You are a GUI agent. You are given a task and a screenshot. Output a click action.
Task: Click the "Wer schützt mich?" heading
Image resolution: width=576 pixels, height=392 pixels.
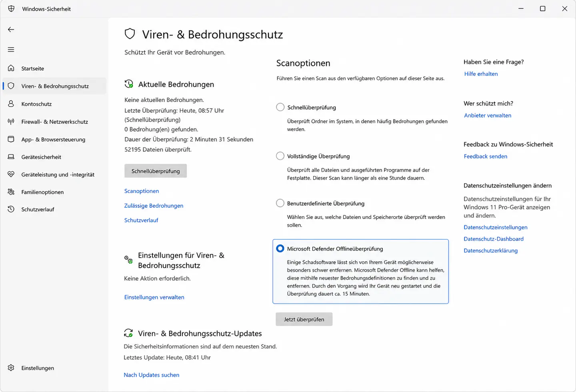click(x=488, y=103)
